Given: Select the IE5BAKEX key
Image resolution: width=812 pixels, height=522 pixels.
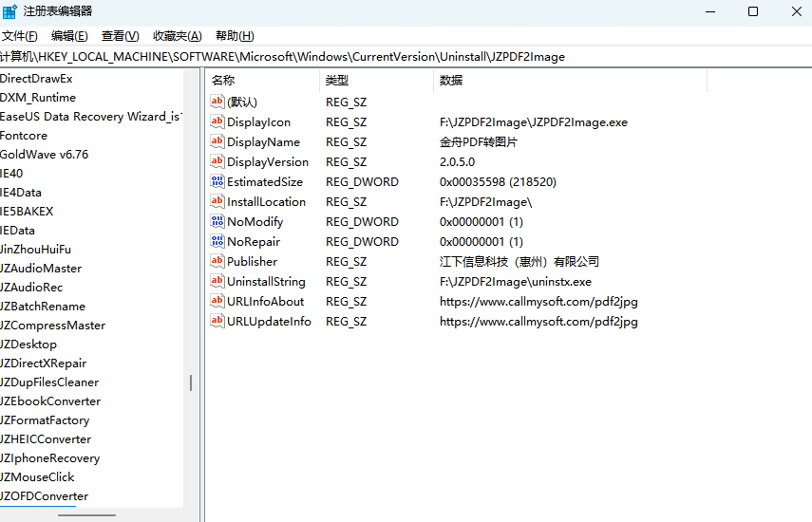Looking at the screenshot, I should 27,211.
